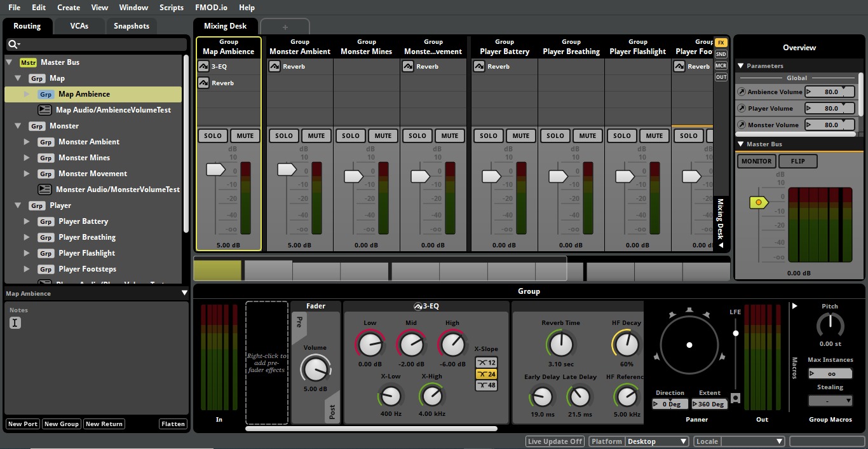Click the Reverb effect icon on Monster Ambient
The height and width of the screenshot is (449, 868).
tap(275, 66)
